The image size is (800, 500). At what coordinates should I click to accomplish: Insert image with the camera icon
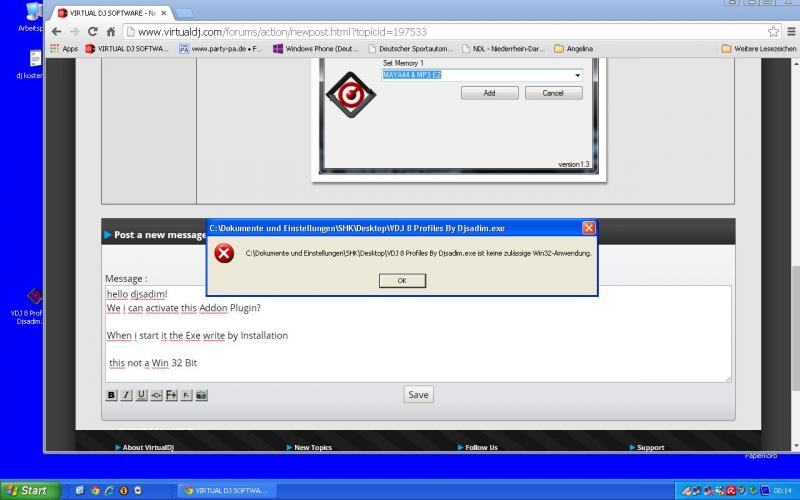point(202,395)
